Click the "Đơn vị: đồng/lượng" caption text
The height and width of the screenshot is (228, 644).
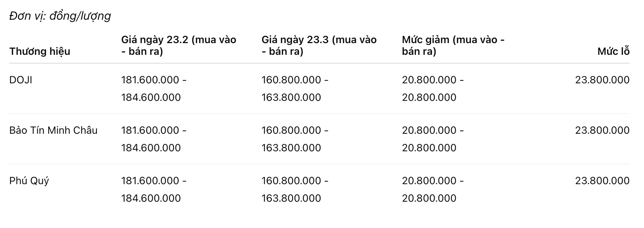tap(60, 16)
